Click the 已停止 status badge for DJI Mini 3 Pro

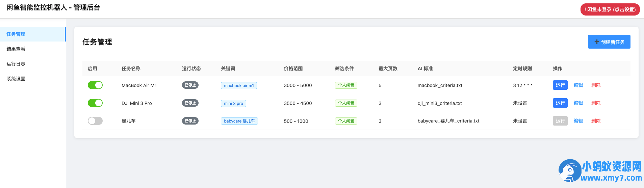190,103
